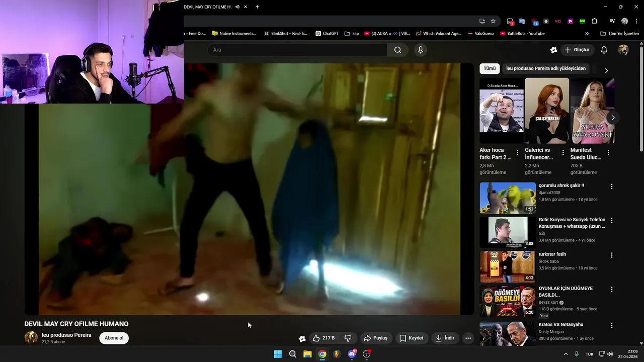Open YouTube notifications bell

(x=604, y=50)
